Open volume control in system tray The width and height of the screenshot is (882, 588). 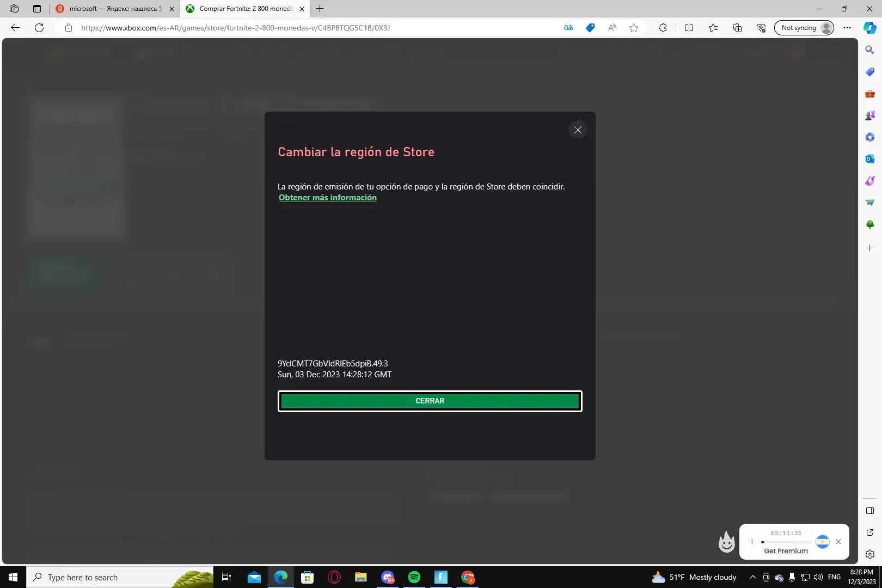pyautogui.click(x=818, y=577)
